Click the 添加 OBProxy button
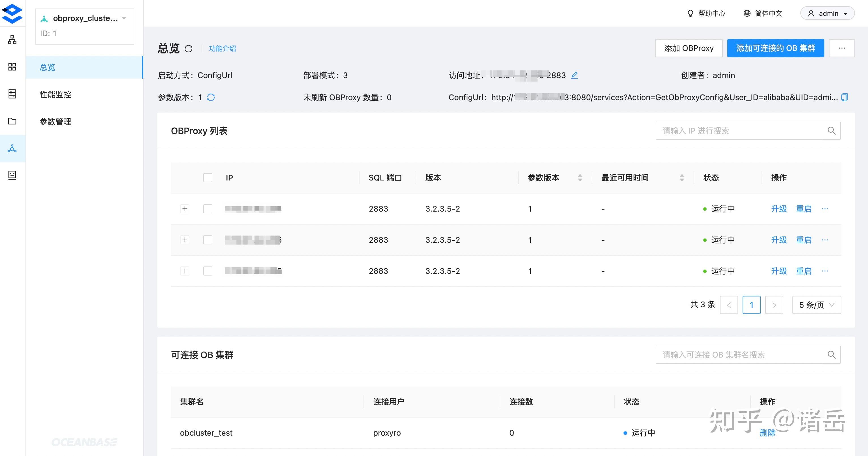868x456 pixels. (x=689, y=48)
